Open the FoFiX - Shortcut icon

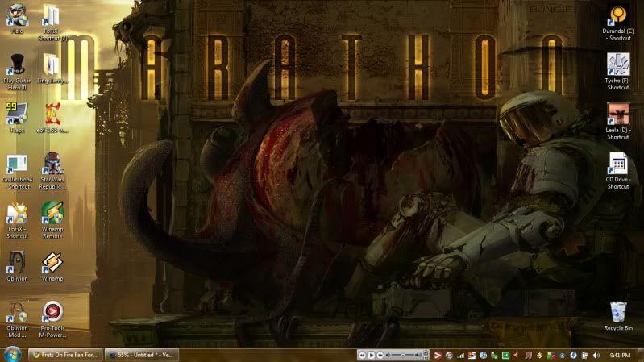17,221
